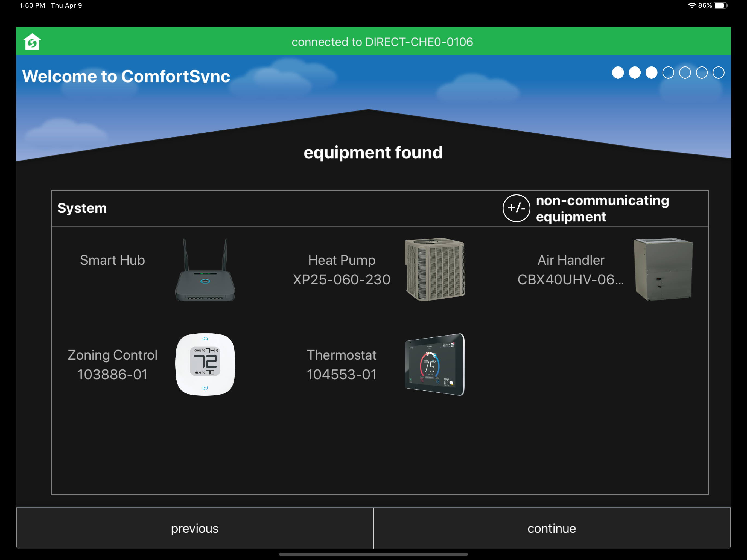Select the Smart Hub router image

(205, 270)
